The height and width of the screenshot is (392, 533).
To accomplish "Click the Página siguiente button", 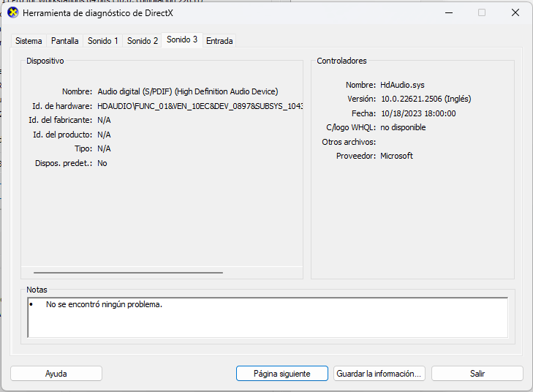I will click(x=281, y=374).
